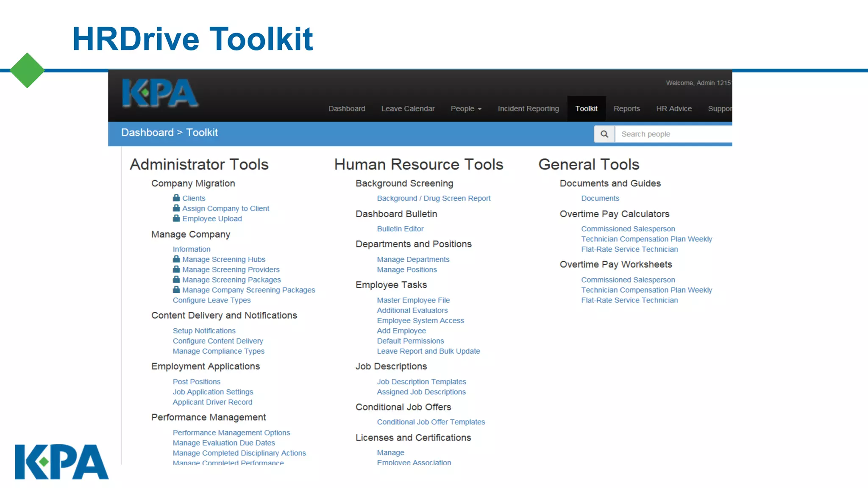This screenshot has width=868, height=488.
Task: Click the KPA logo in the header bar
Action: pyautogui.click(x=160, y=93)
